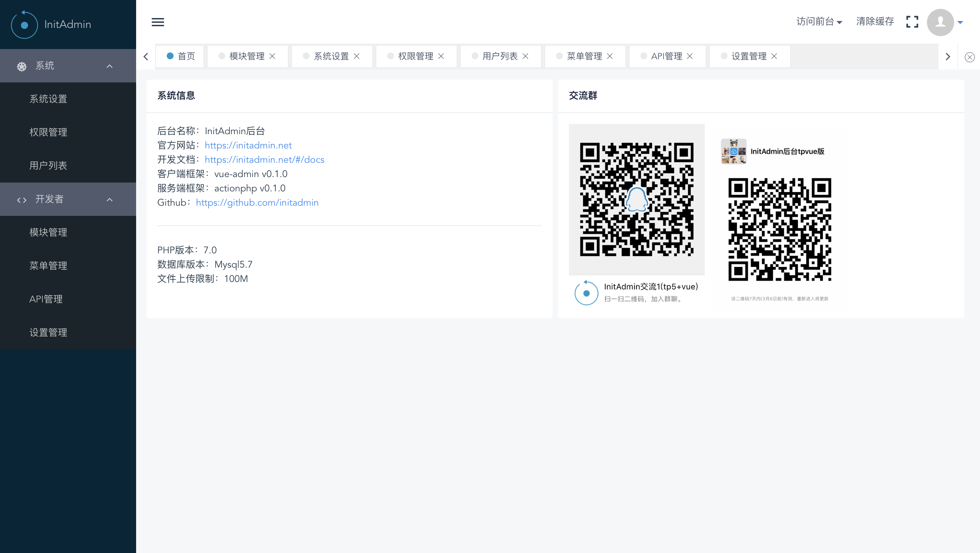Close the 系统设置 tab
The width and height of the screenshot is (980, 553).
[357, 56]
